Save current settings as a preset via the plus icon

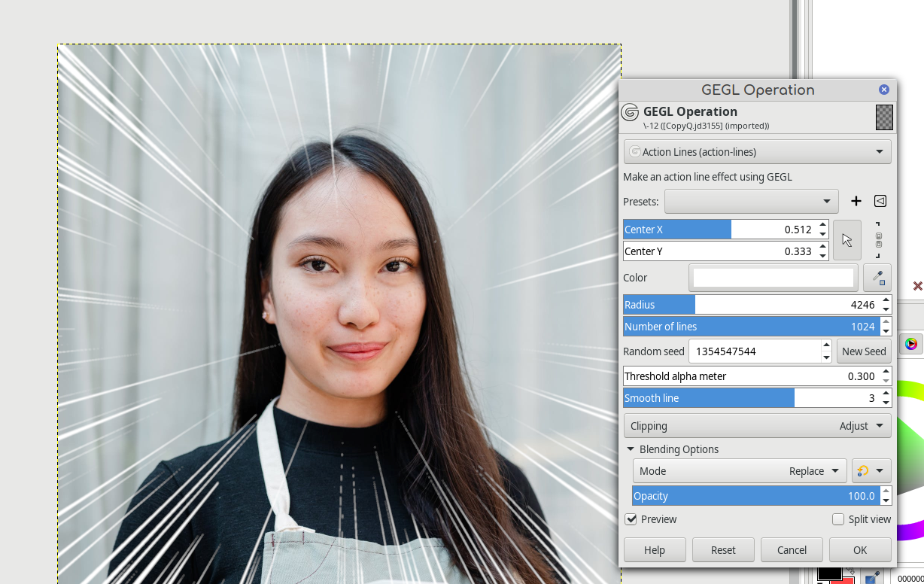[856, 201]
